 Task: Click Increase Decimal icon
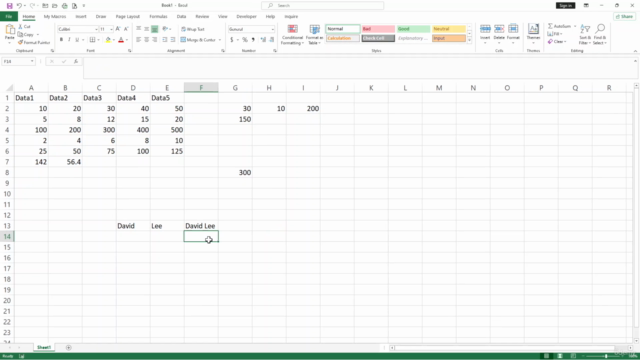pyautogui.click(x=263, y=40)
